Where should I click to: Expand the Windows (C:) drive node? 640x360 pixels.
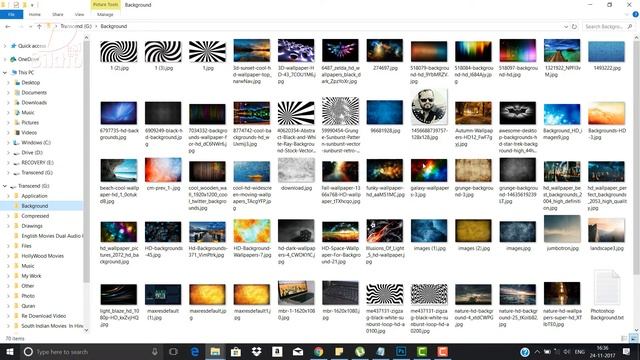(x=8, y=142)
